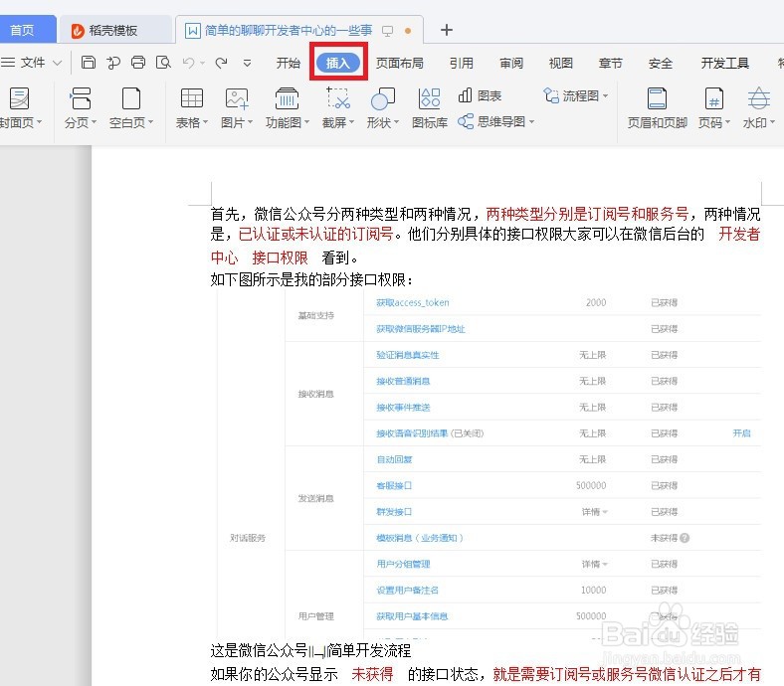Insert a blank page (空白页) icon
Viewport: 784px width, 686px height.
(x=131, y=97)
